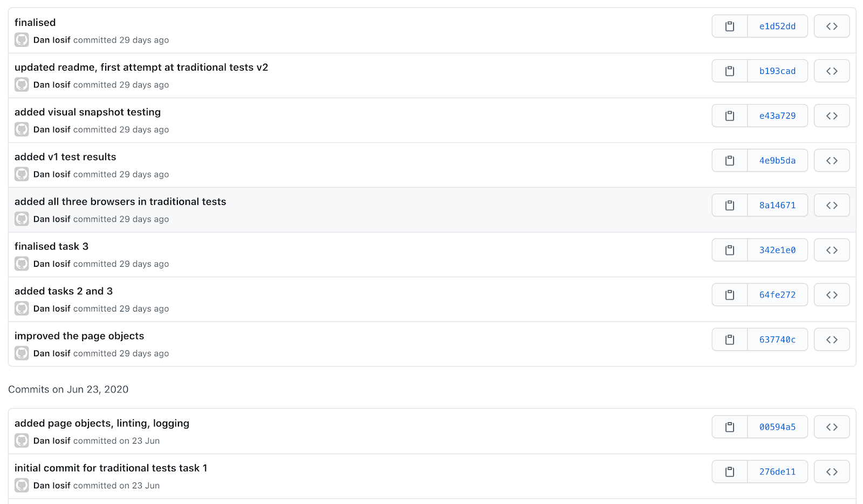Browse files at commit 64fe272
Viewport: 863px width, 504px height.
(x=831, y=295)
